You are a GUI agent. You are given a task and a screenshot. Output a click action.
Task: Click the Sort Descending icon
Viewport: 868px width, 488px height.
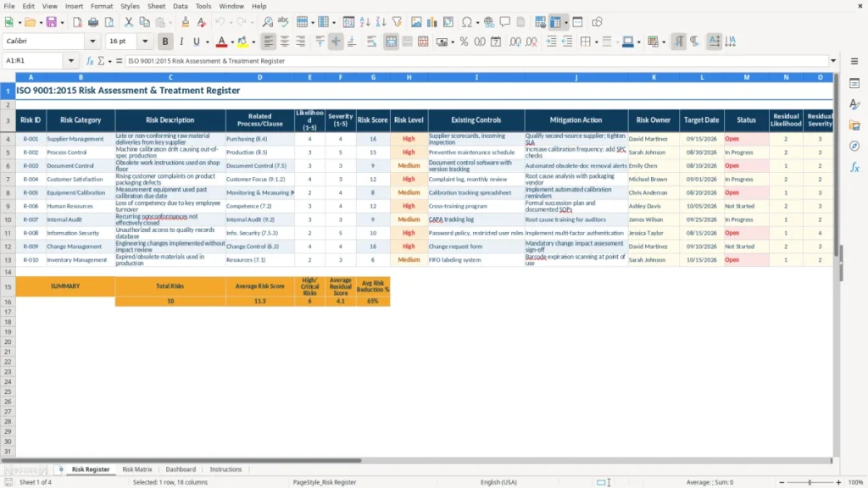381,22
